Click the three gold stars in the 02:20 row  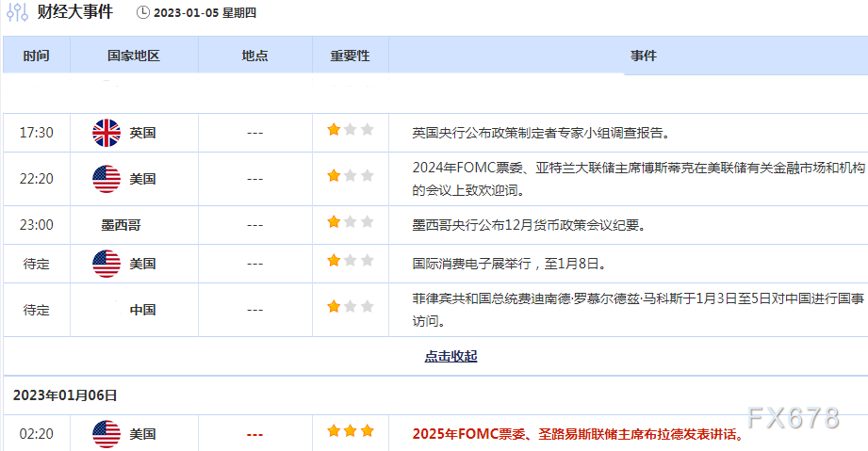pyautogui.click(x=350, y=430)
